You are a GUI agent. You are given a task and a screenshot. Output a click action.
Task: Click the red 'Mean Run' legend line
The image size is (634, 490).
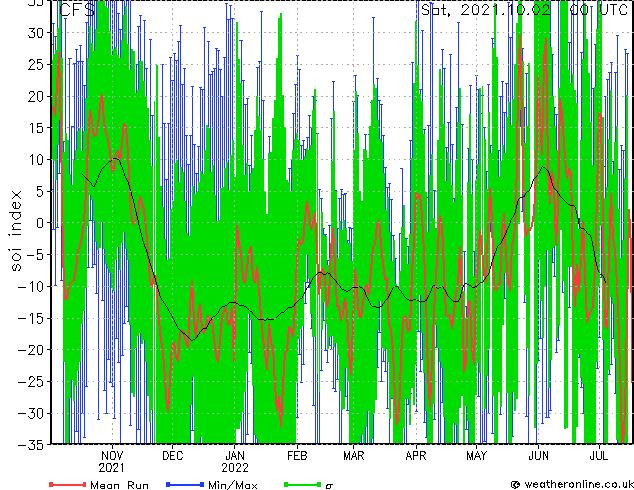(x=68, y=484)
